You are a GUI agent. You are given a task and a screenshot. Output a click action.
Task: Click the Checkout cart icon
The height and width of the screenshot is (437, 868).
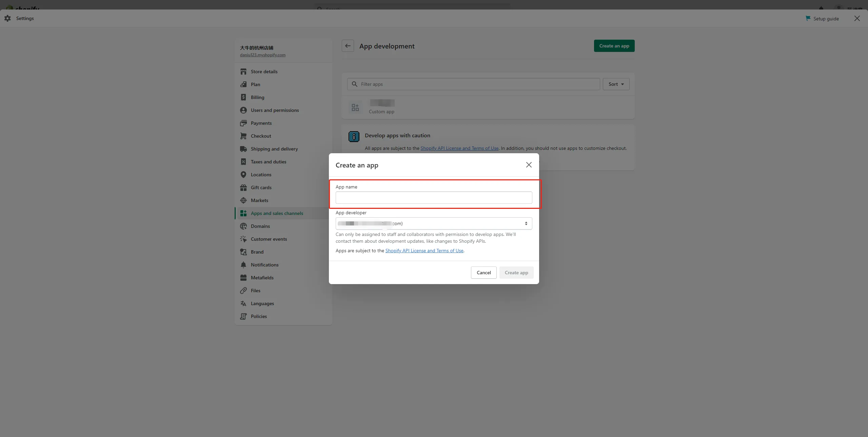click(243, 136)
